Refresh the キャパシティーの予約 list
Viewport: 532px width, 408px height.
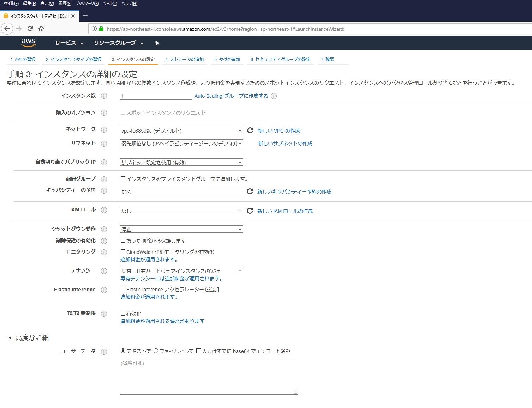pos(250,191)
